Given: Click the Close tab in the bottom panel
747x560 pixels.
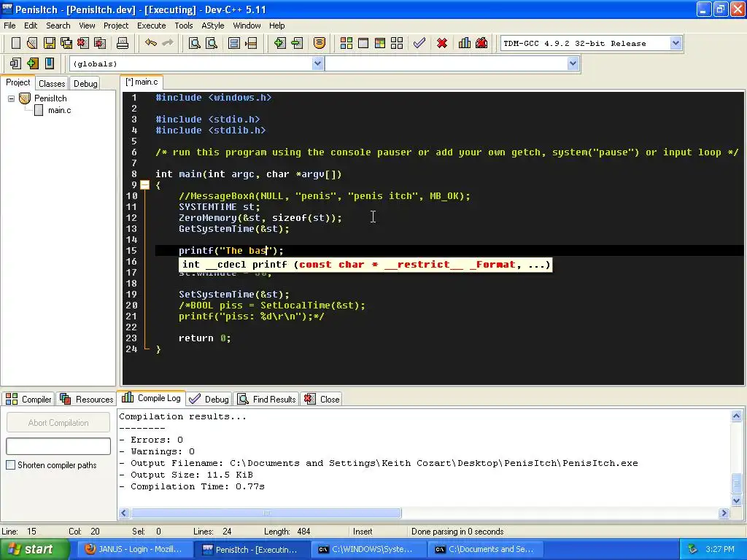Looking at the screenshot, I should tap(322, 399).
